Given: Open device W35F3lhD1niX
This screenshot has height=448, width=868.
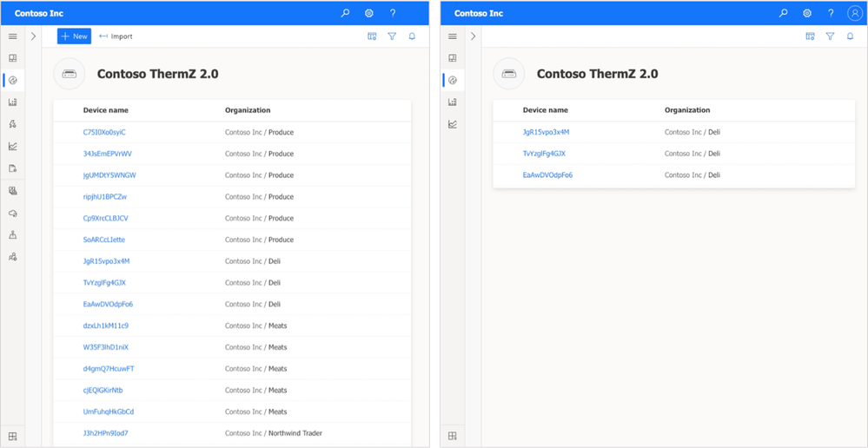Looking at the screenshot, I should (x=106, y=347).
